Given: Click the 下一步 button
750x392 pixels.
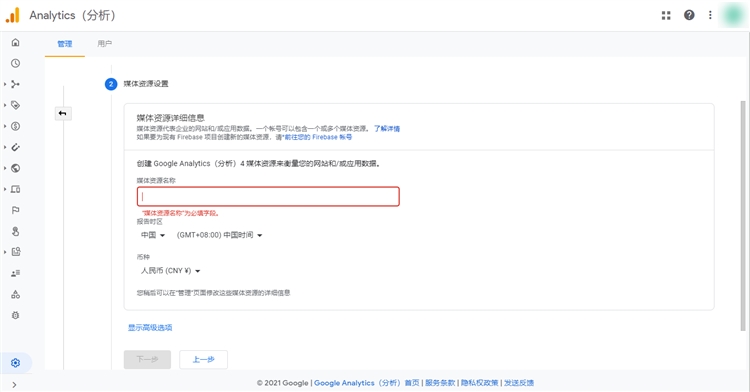Looking at the screenshot, I should [x=147, y=359].
